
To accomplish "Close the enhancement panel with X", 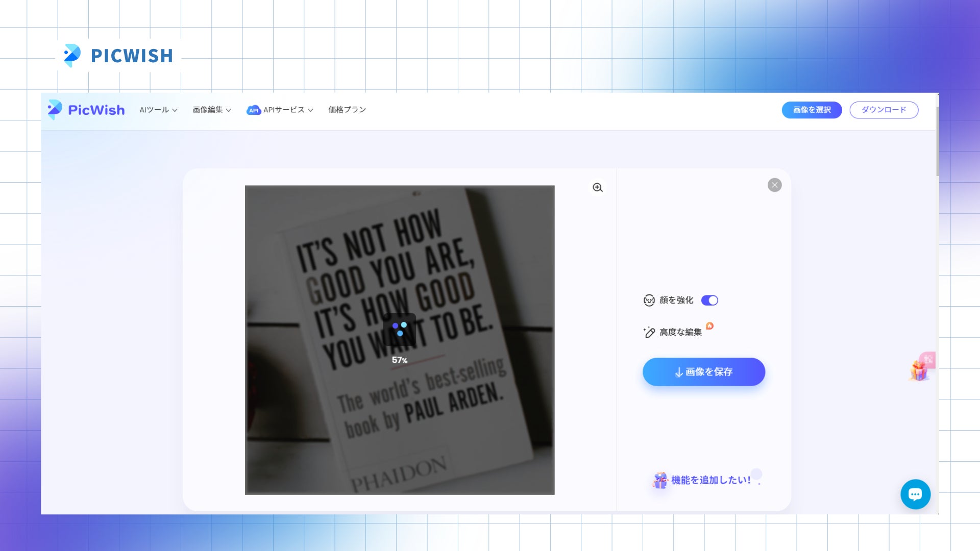I will (774, 185).
